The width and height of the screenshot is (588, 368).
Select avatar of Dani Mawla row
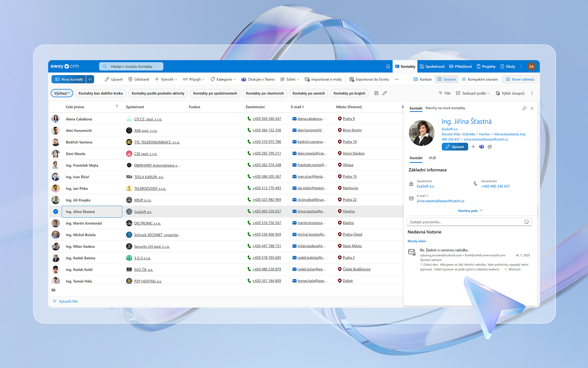click(x=55, y=154)
